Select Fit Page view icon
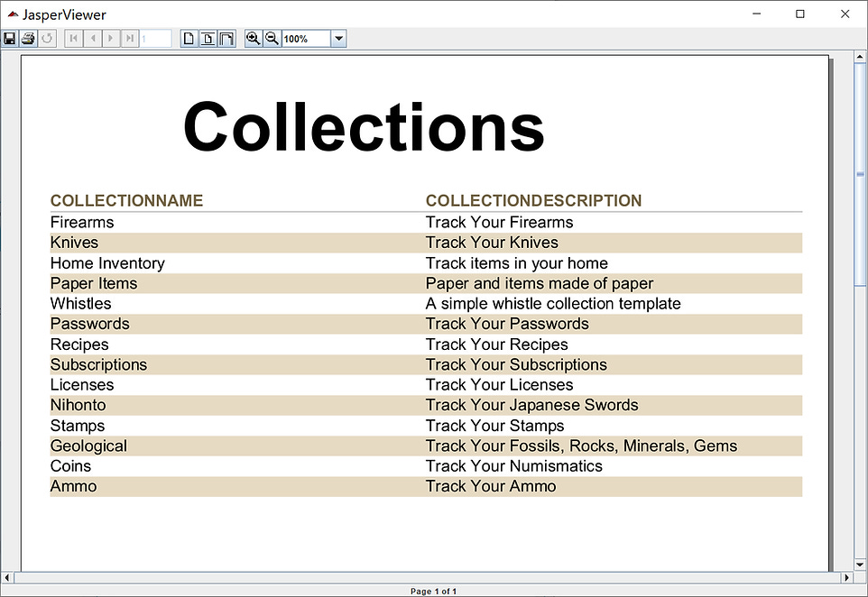The image size is (868, 597). pyautogui.click(x=208, y=39)
